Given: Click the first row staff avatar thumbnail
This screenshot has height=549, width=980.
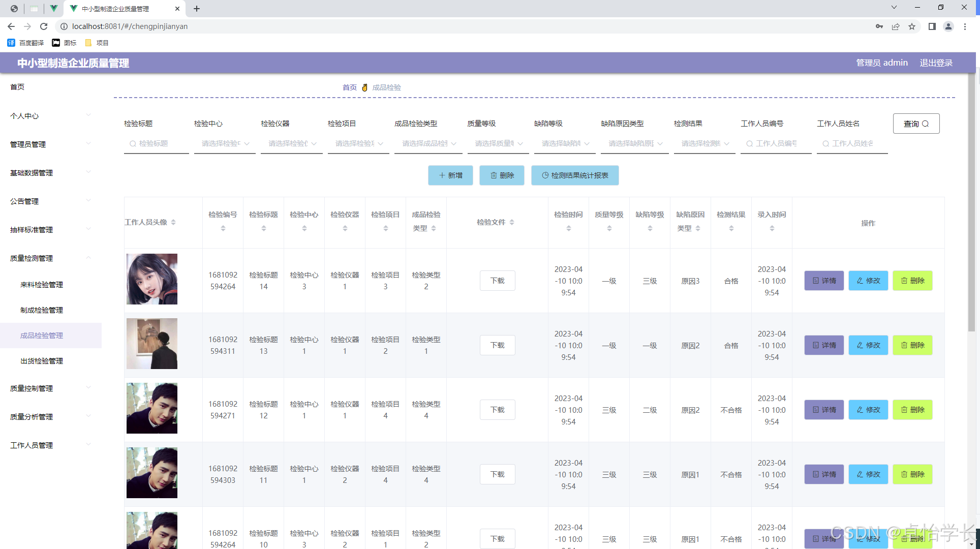Looking at the screenshot, I should 152,279.
